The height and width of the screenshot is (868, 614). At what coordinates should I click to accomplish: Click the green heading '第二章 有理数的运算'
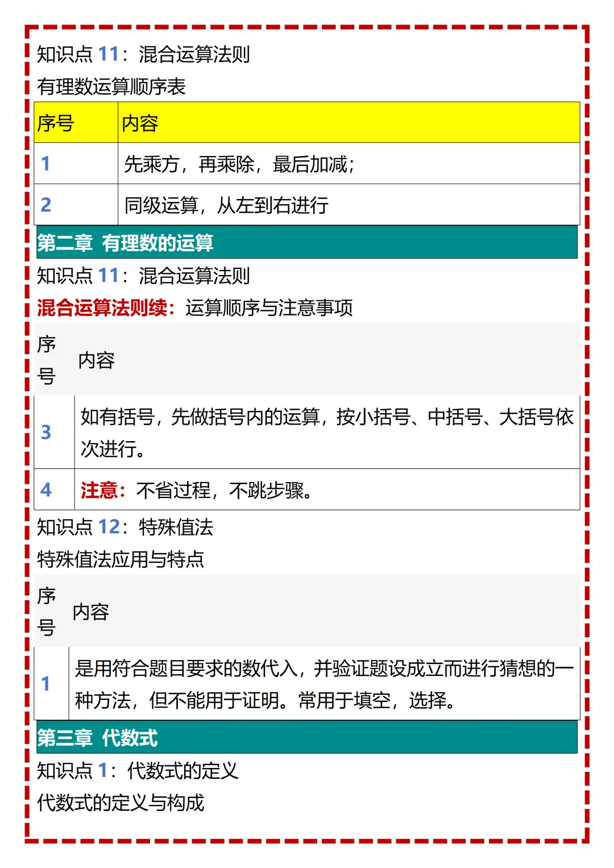point(307,242)
